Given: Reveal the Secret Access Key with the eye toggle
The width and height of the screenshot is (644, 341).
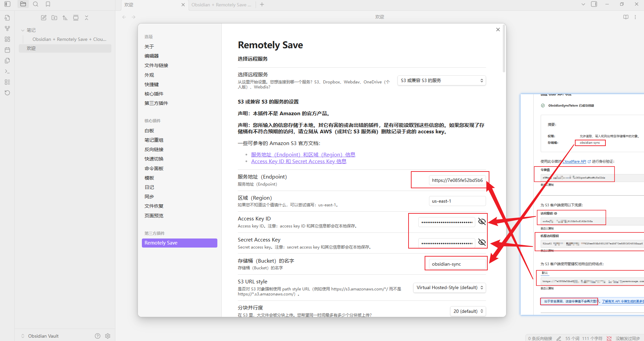Looking at the screenshot, I should (482, 242).
